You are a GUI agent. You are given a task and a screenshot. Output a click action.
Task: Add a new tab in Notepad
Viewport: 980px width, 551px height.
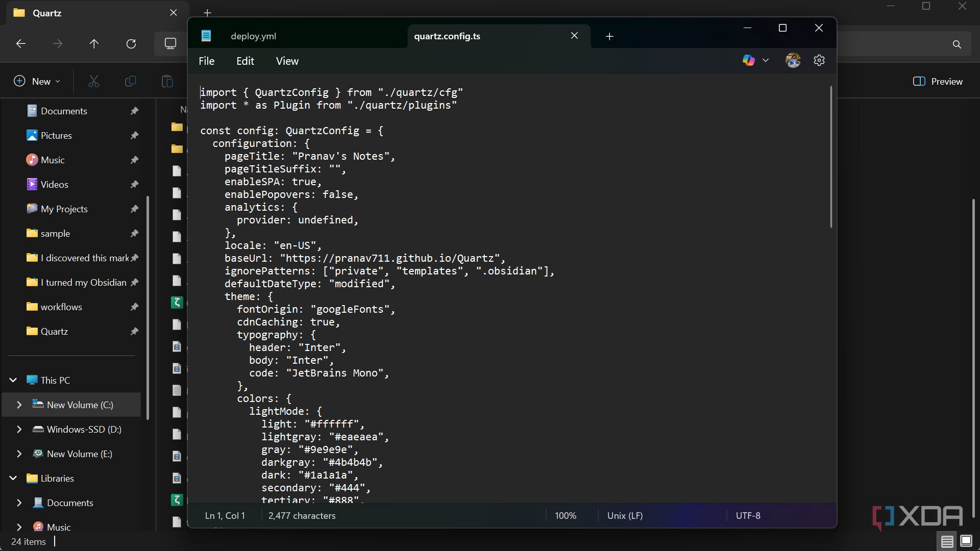point(609,36)
